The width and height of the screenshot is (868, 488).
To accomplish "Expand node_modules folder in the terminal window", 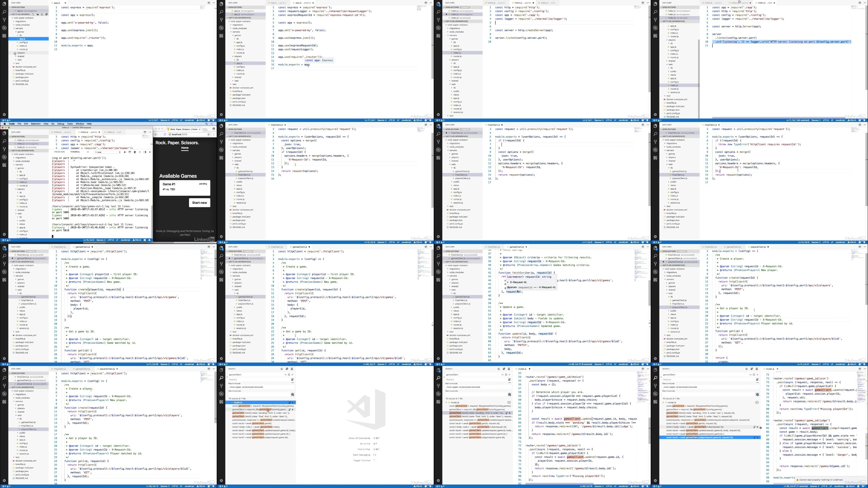I will pyautogui.click(x=14, y=161).
